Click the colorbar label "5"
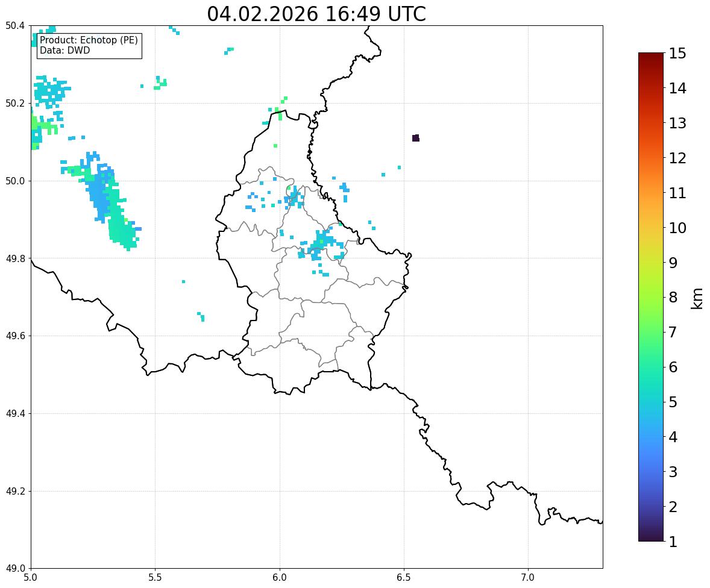710x588 pixels. tap(673, 402)
